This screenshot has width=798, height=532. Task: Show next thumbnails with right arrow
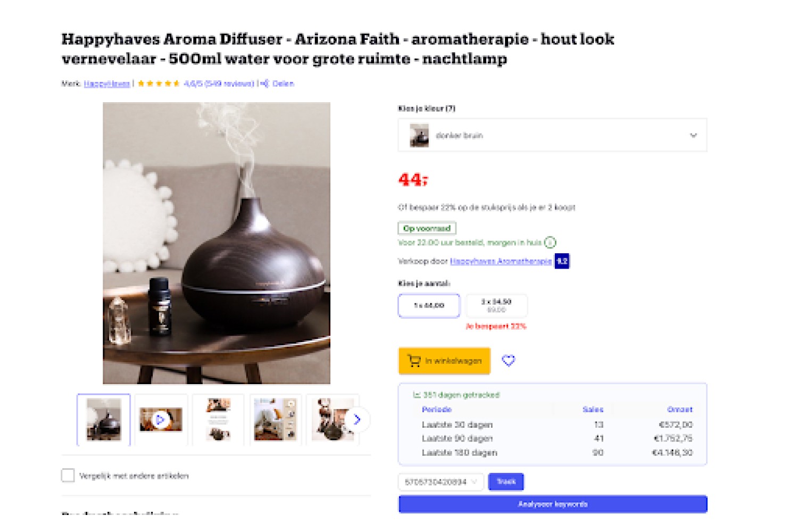pyautogui.click(x=357, y=420)
